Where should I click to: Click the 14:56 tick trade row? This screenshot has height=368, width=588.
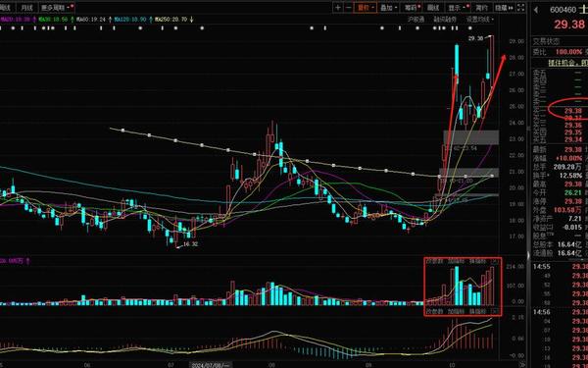click(x=561, y=312)
